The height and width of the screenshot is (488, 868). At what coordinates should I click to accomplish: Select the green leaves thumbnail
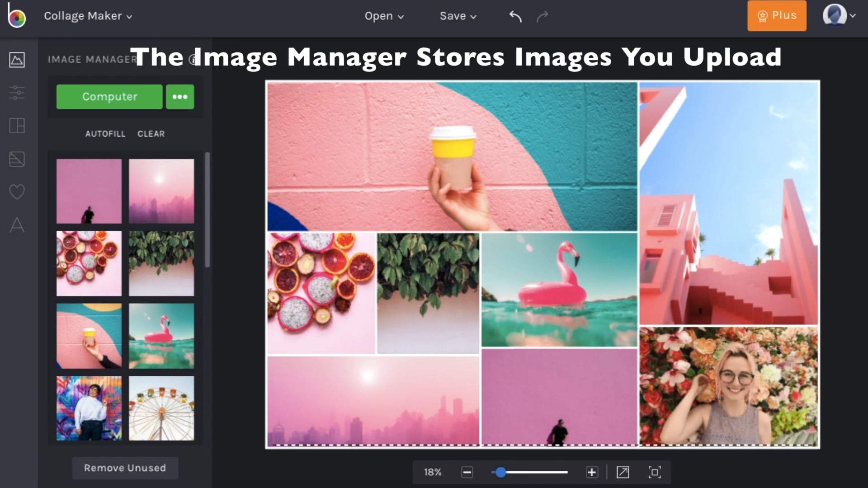click(161, 263)
